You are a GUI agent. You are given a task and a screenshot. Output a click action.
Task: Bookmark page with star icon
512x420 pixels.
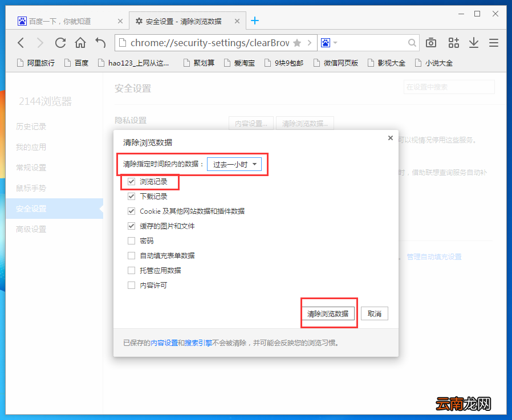[297, 43]
